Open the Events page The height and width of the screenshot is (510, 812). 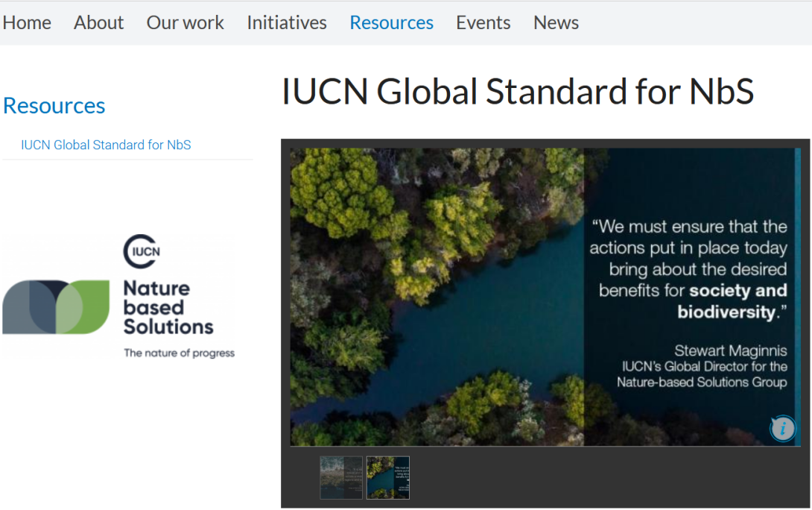483,23
